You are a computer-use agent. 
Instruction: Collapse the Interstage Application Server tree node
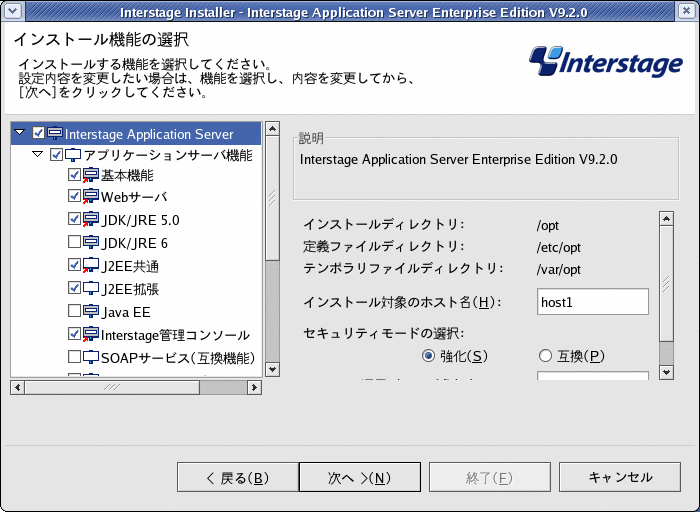pos(20,133)
